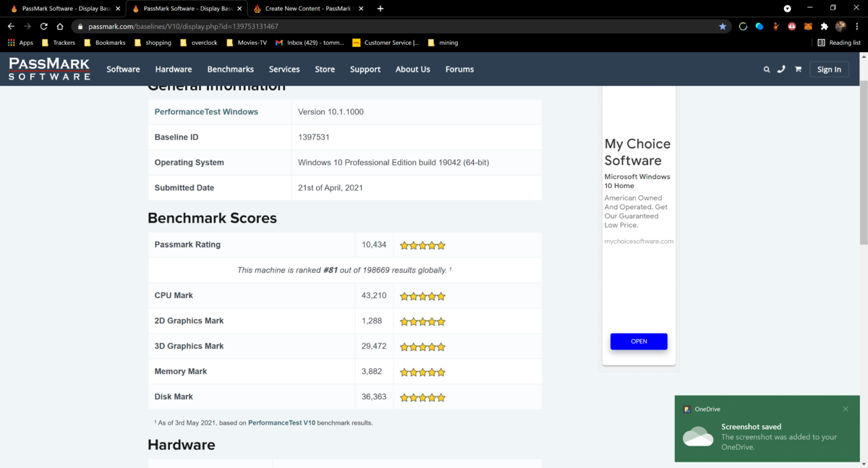868x468 pixels.
Task: Open the Benchmarks menu
Action: (230, 69)
